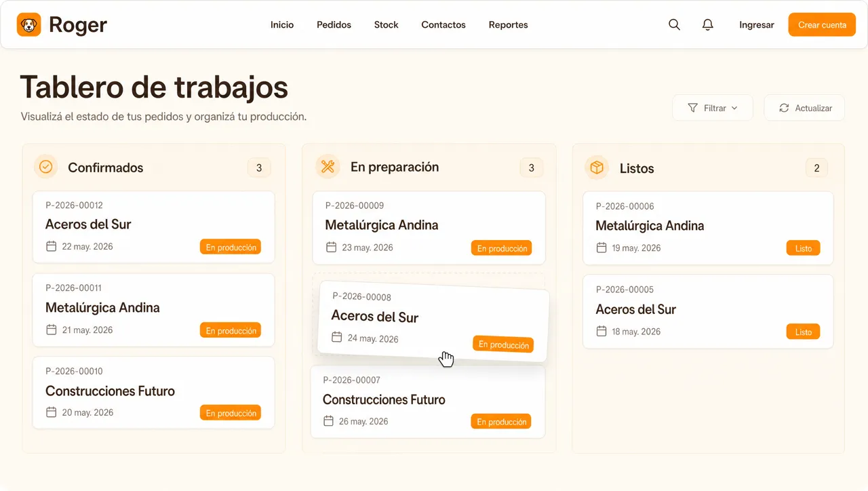The width and height of the screenshot is (868, 491).
Task: Click En producción tag on P-2026-00007 card
Action: [x=501, y=422]
